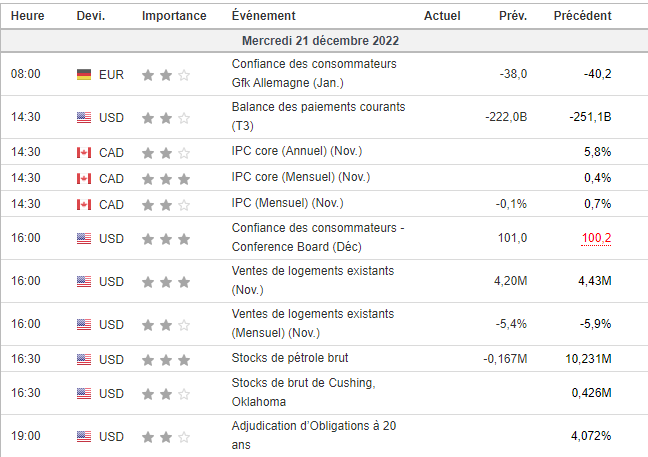Click the Importance column header
648x457 pixels.
click(174, 16)
